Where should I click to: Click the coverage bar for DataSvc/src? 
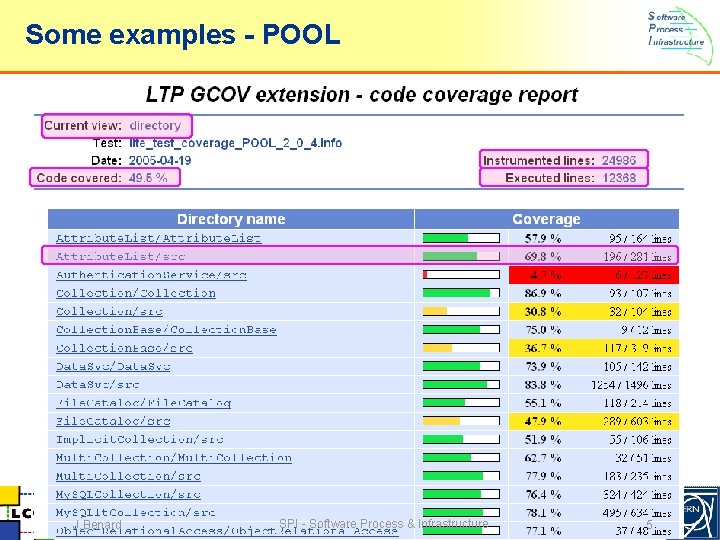click(461, 384)
